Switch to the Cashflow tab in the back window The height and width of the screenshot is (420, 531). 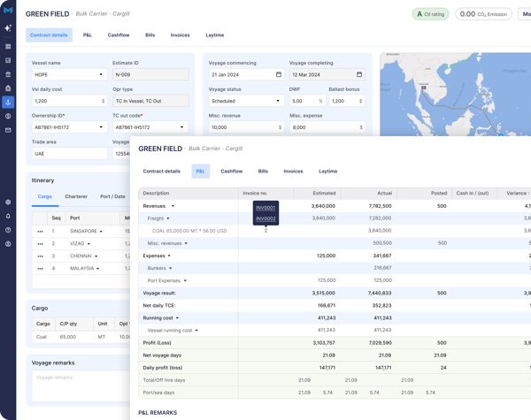pos(119,34)
